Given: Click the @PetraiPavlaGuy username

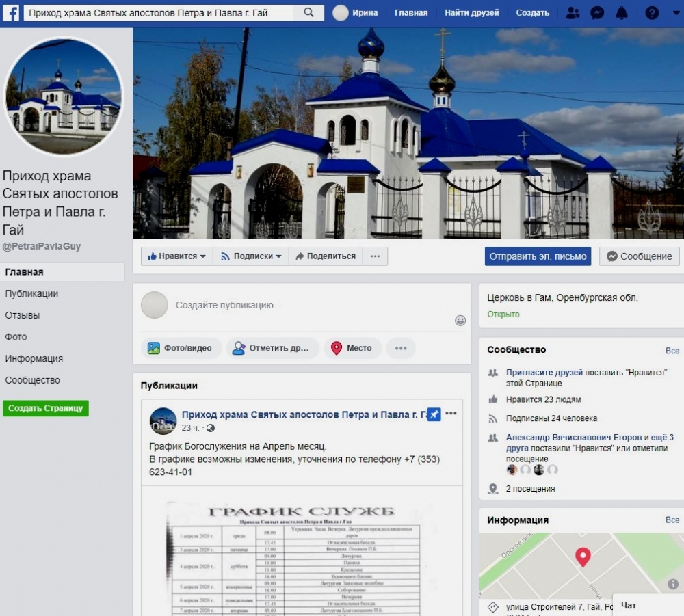Looking at the screenshot, I should pos(42,246).
